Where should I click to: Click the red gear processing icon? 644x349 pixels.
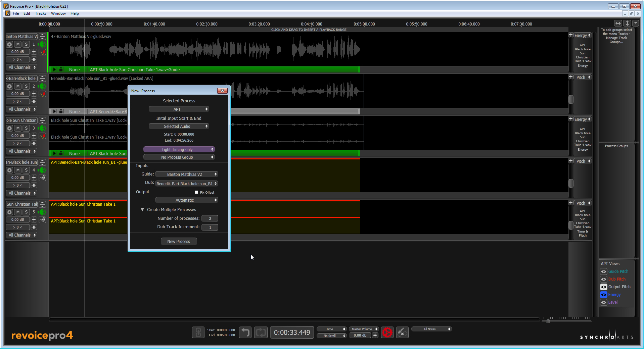click(x=387, y=333)
